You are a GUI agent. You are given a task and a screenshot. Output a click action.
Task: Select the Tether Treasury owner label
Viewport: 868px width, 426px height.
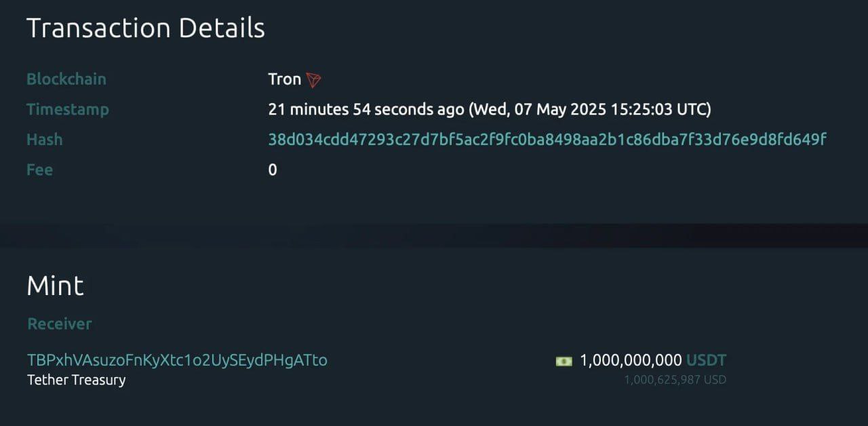tap(76, 380)
